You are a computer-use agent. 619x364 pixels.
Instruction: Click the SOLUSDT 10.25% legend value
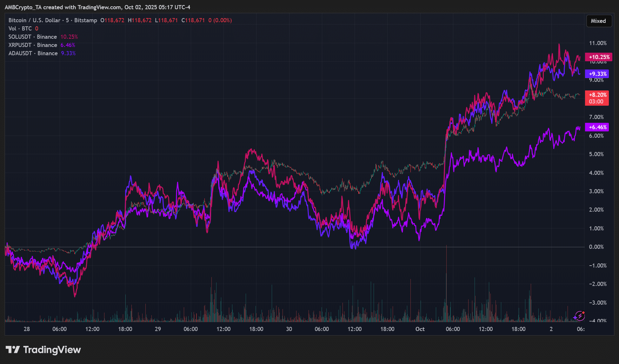[69, 37]
